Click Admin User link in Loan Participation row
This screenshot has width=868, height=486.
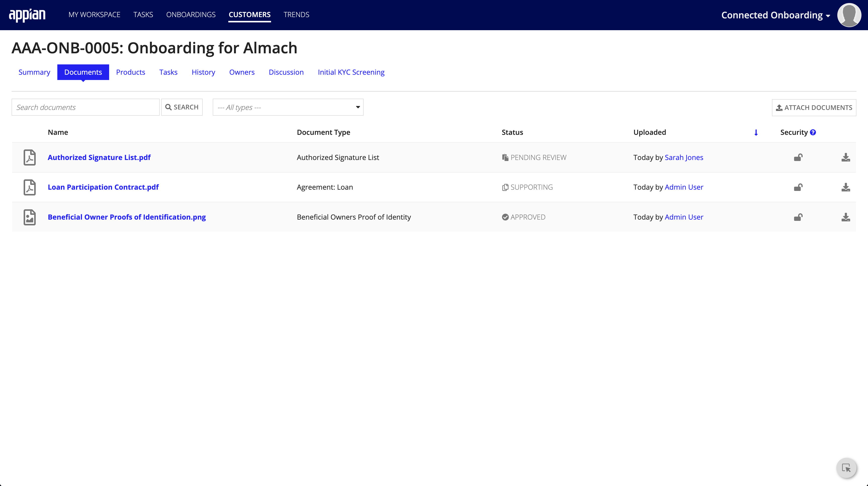point(684,187)
